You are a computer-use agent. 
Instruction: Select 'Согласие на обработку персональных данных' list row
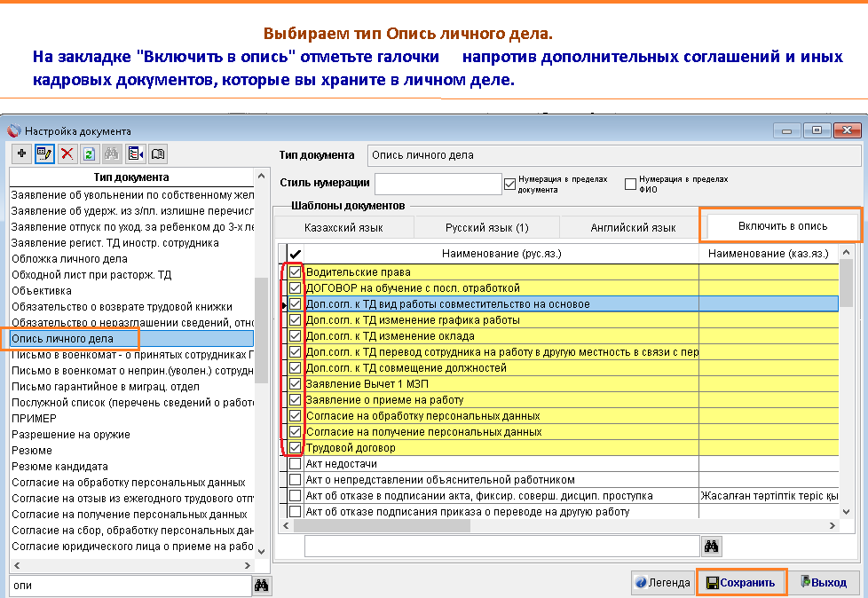[x=131, y=483]
